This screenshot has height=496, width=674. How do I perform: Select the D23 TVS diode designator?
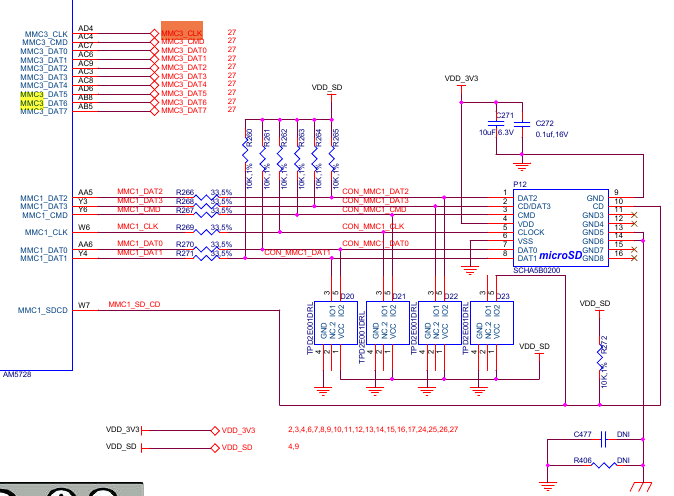point(503,296)
